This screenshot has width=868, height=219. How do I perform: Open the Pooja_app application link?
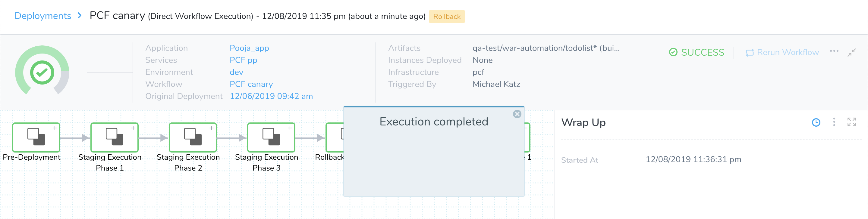(x=249, y=48)
